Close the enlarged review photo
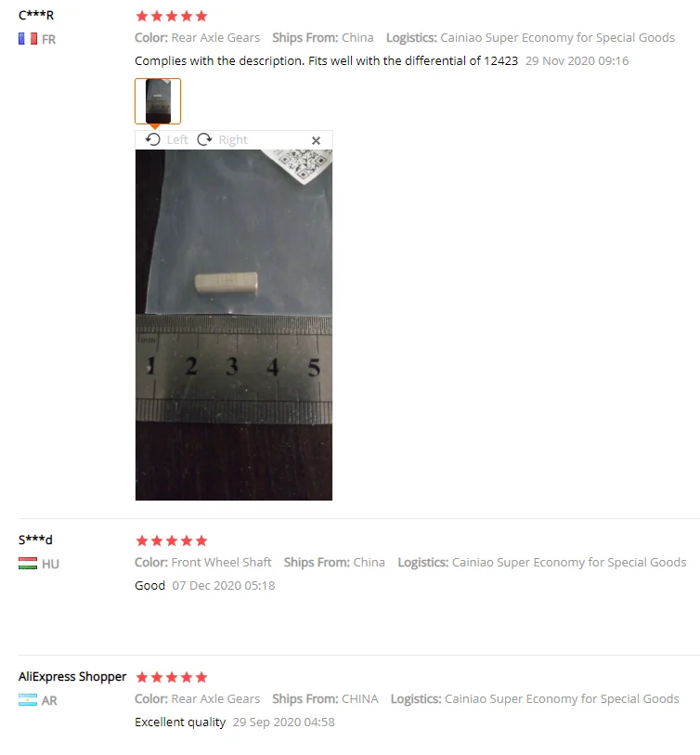Viewport: 700px width, 755px height. (316, 140)
